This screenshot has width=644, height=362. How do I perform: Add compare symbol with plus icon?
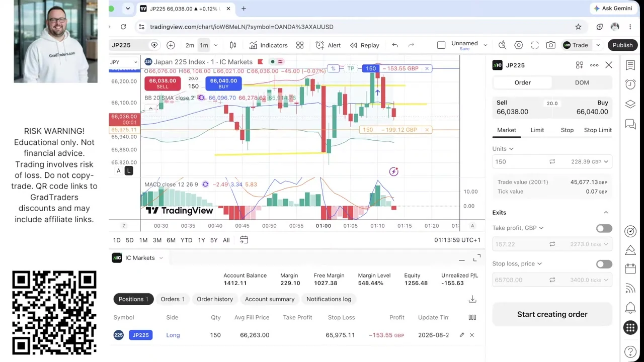tap(171, 45)
